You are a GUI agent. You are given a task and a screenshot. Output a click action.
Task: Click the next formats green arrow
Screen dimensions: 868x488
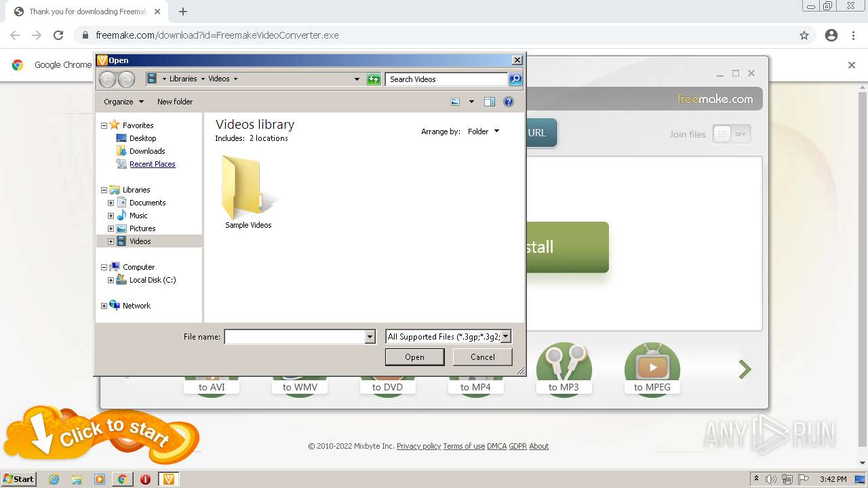[x=745, y=369]
